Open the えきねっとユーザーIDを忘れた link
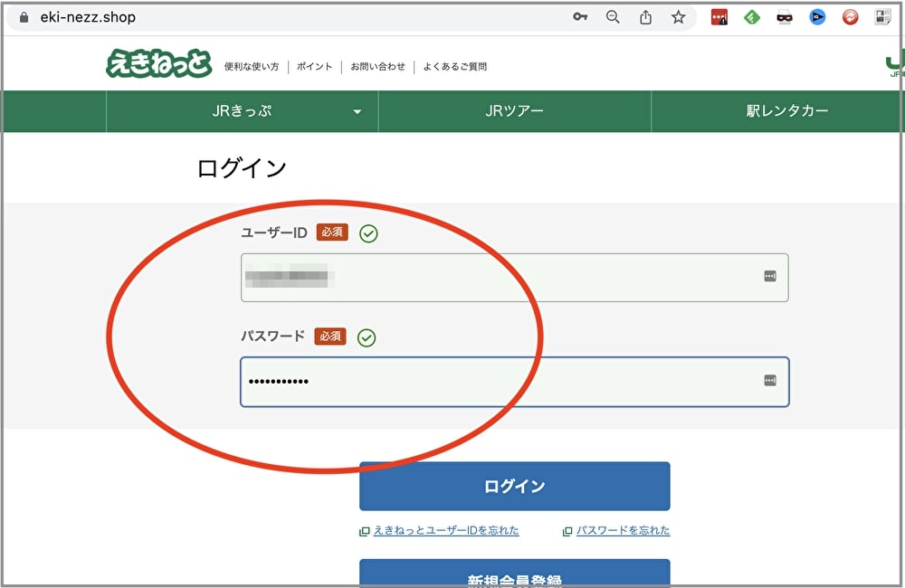The height and width of the screenshot is (588, 905). [446, 531]
